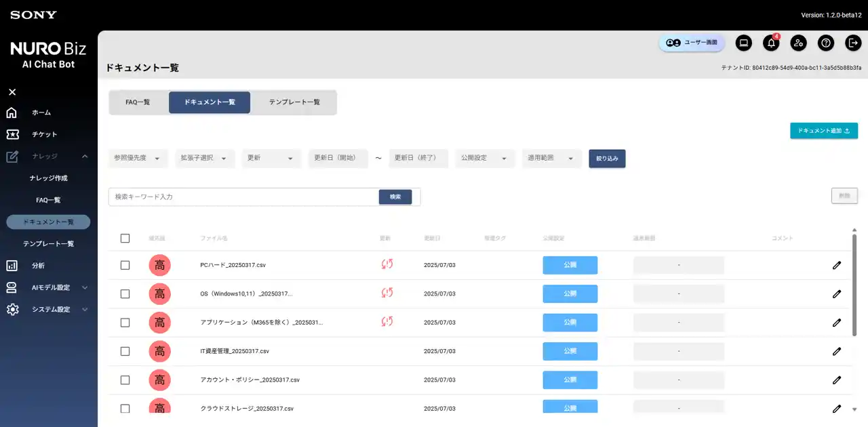Image resolution: width=868 pixels, height=427 pixels.
Task: Click the ドキュメント追加 button
Action: (x=824, y=131)
